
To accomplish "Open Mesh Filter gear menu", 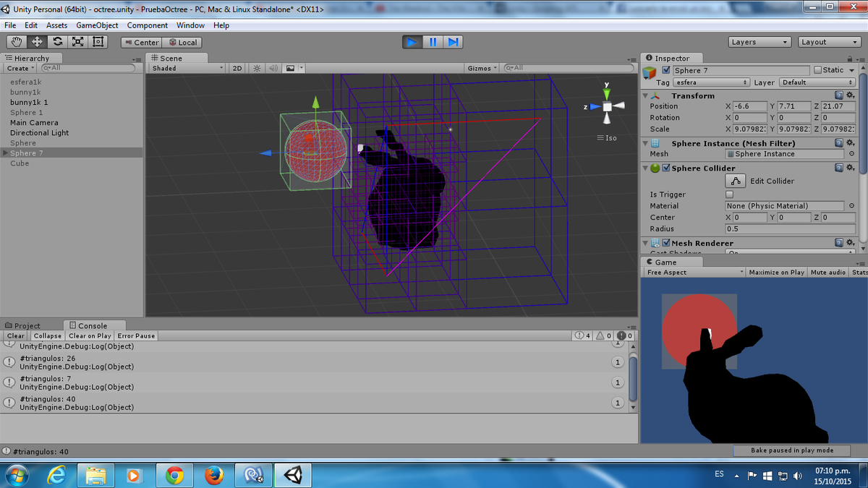I will tap(850, 143).
